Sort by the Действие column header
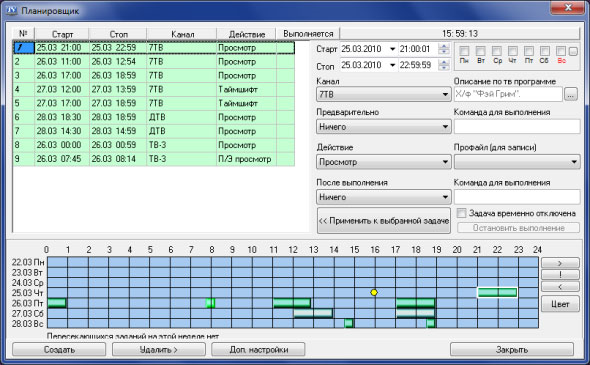The width and height of the screenshot is (590, 365). pyautogui.click(x=247, y=33)
